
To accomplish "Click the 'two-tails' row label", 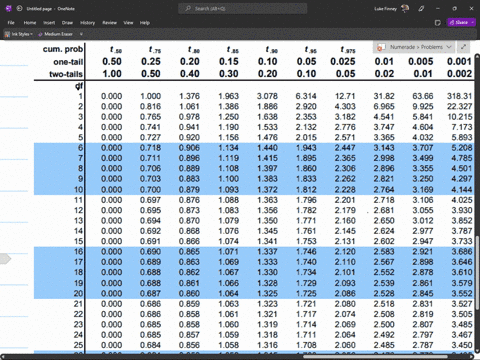I will pos(66,74).
